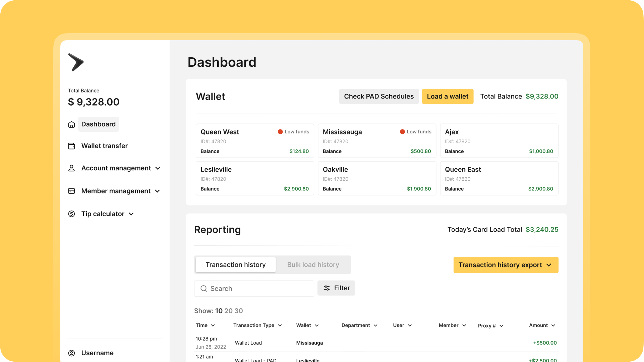Viewport: 644px width, 362px height.
Task: Expand the Account management section
Action: [158, 168]
